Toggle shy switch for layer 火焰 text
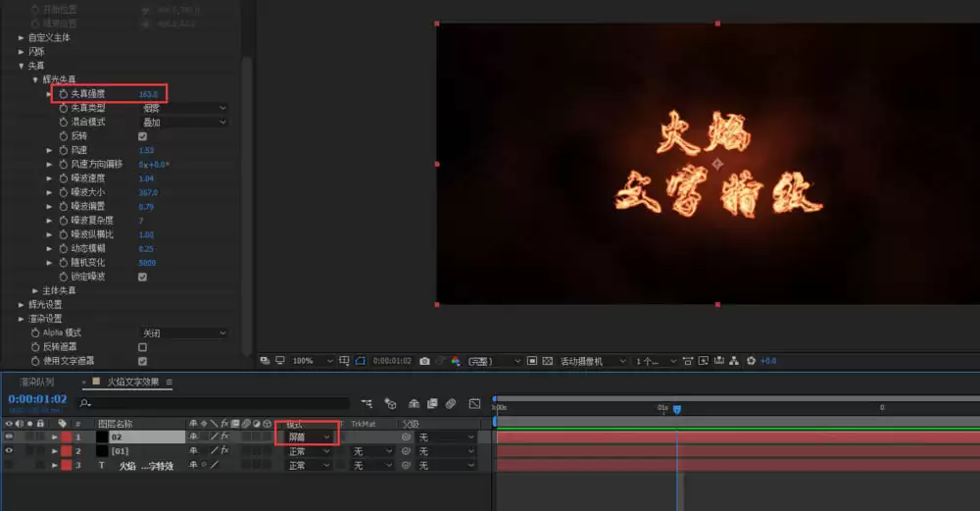 point(193,465)
